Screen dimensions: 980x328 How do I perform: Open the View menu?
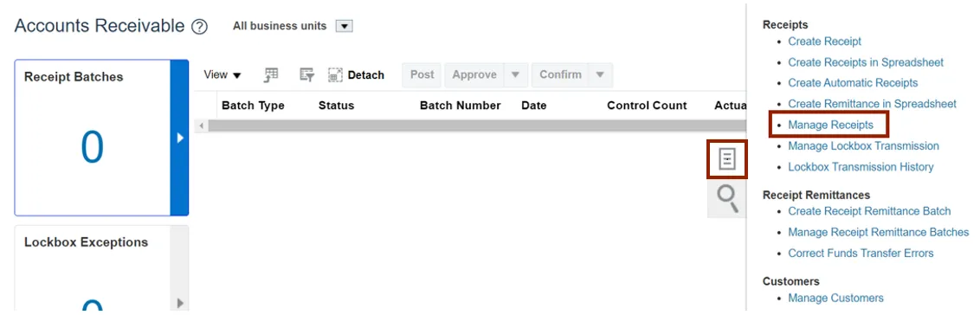[x=222, y=75]
